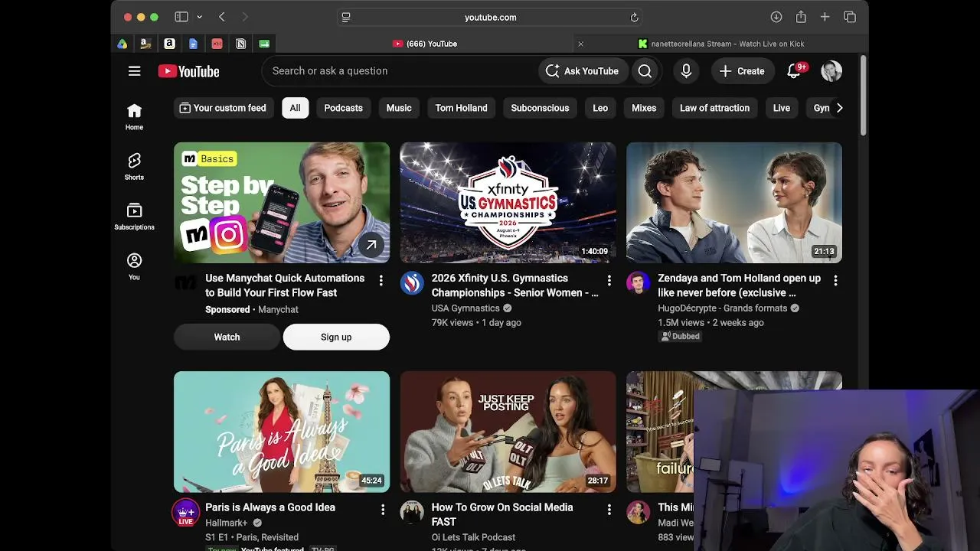Open the Notion pinned tab
This screenshot has height=551, width=980.
pos(240,44)
